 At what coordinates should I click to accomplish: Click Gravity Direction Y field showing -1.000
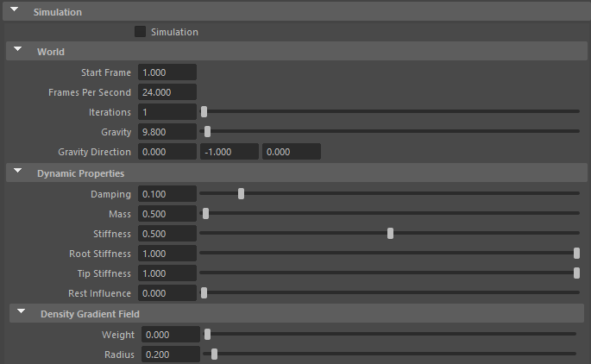229,152
